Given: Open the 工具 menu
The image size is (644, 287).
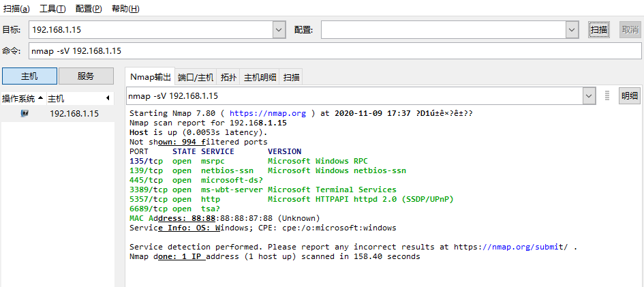Looking at the screenshot, I should [52, 9].
